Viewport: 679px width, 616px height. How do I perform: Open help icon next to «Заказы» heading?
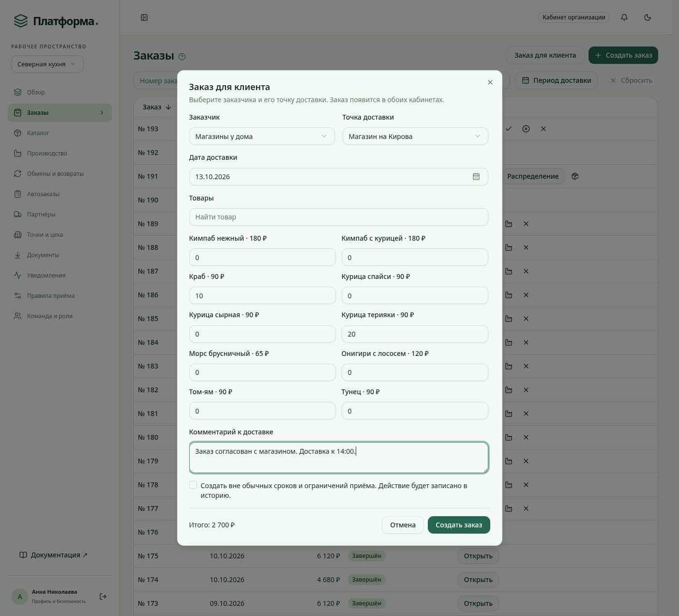[x=182, y=57]
